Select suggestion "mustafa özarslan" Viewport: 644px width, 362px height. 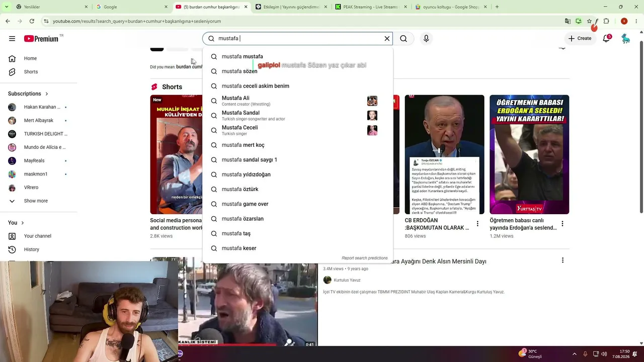pyautogui.click(x=298, y=219)
